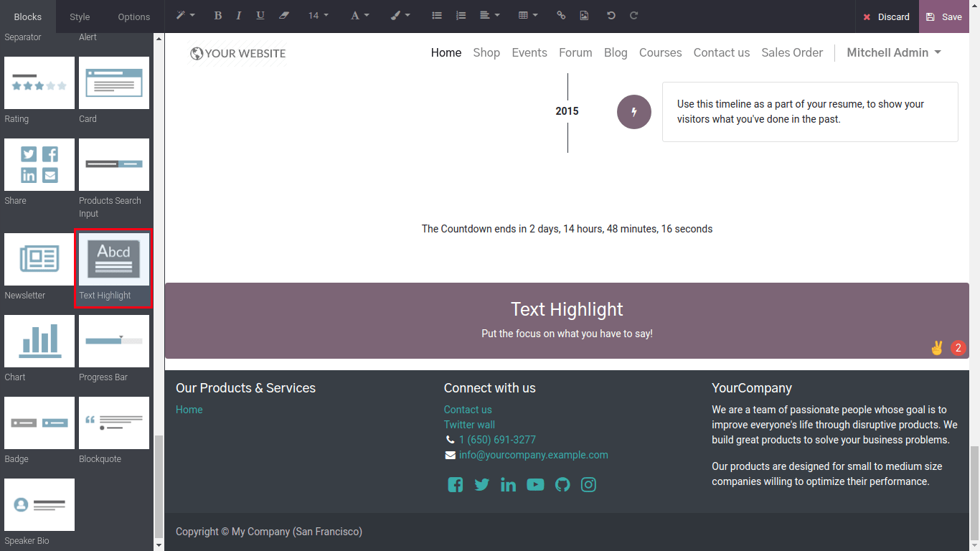Select the Text Highlight block thumbnail
This screenshot has width=980, height=551.
tap(114, 260)
